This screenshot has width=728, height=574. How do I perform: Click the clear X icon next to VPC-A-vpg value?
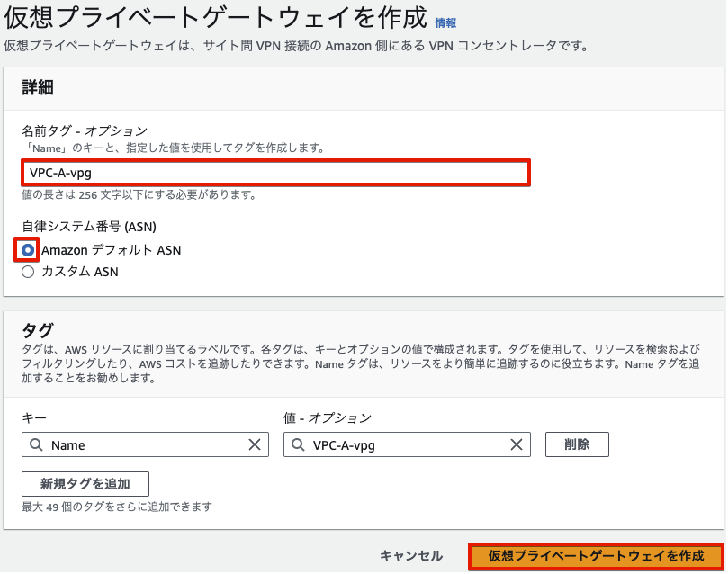[x=516, y=444]
